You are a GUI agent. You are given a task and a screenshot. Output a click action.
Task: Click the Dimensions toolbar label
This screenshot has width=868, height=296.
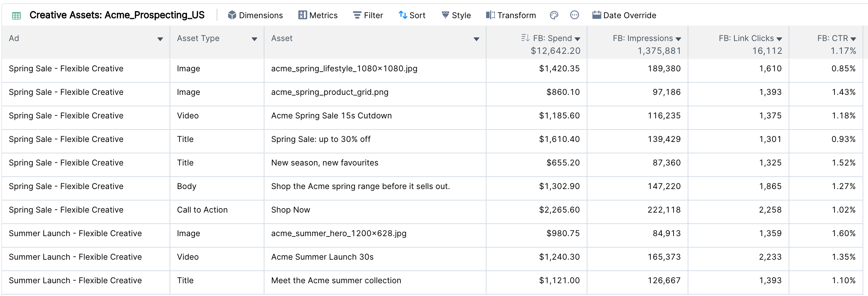261,15
